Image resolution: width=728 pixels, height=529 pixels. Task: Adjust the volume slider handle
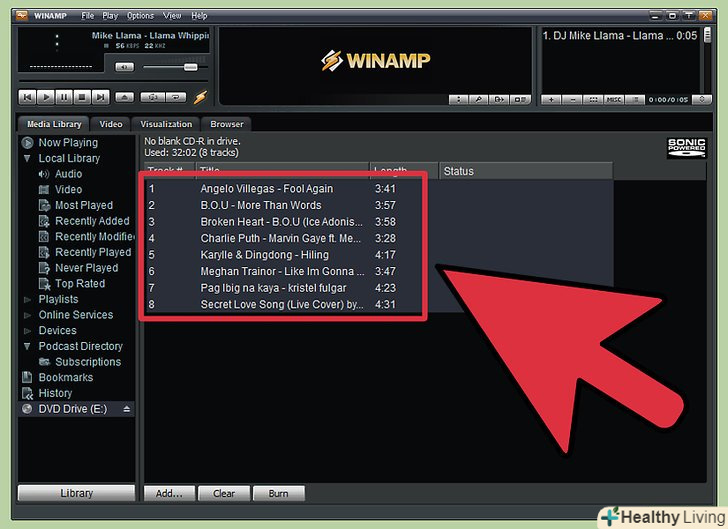pyautogui.click(x=190, y=67)
